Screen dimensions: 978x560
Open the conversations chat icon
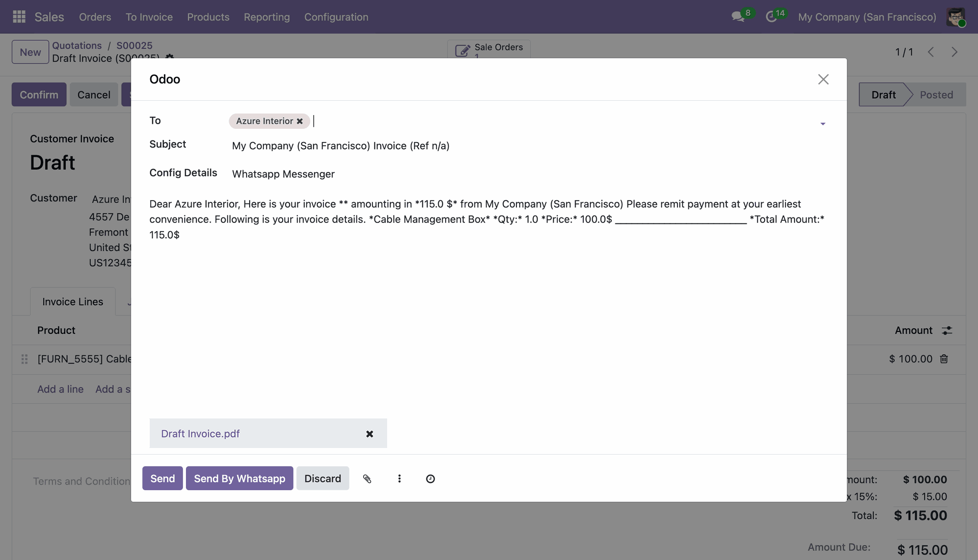(738, 17)
